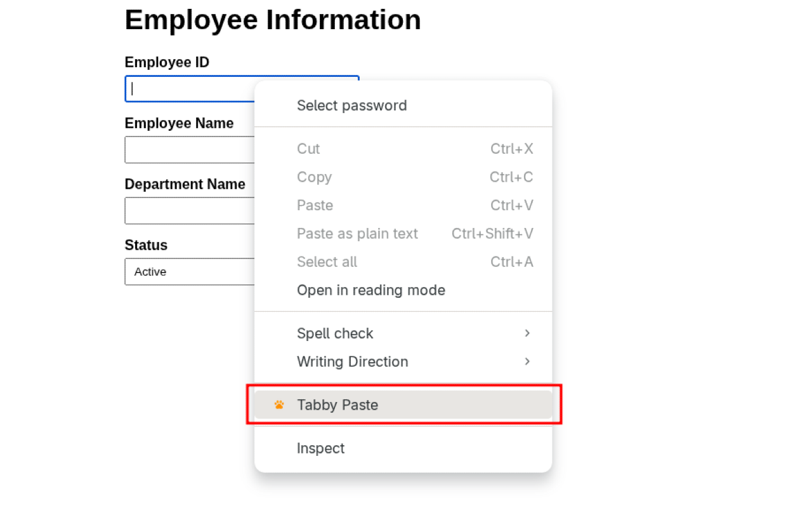Choose Tabby Paste from the context menu
812x508 pixels.
[337, 405]
